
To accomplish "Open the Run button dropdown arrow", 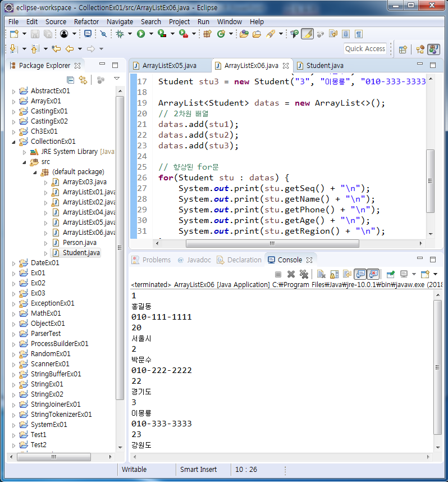I will coord(151,34).
